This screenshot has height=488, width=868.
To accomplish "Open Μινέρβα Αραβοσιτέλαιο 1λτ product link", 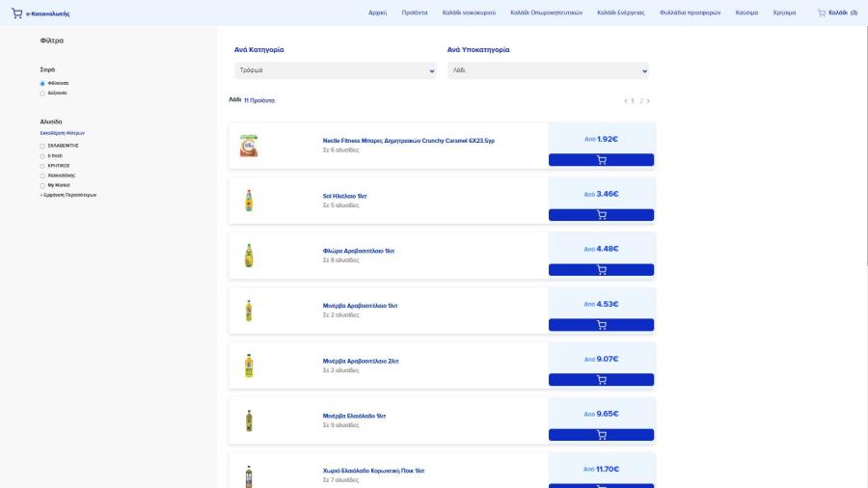I will click(361, 306).
